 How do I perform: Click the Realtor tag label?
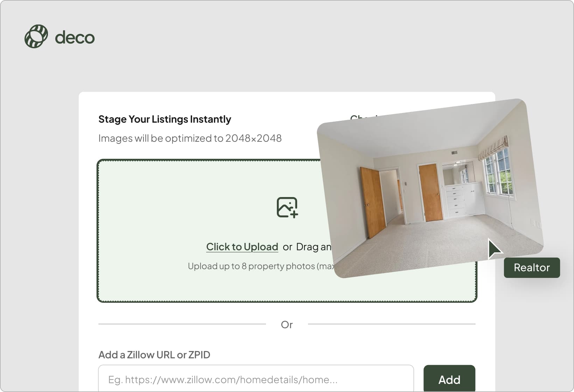(x=532, y=268)
